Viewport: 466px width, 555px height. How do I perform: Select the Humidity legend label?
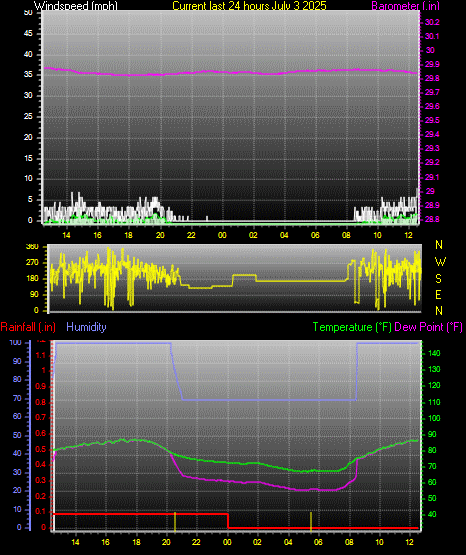click(x=86, y=327)
